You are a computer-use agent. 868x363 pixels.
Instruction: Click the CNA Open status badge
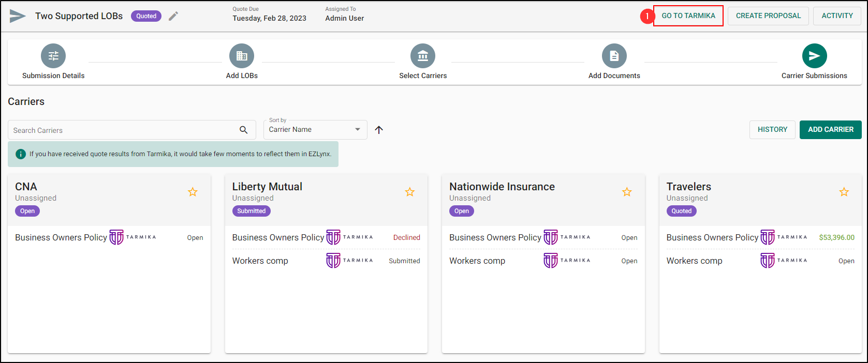[x=27, y=211]
